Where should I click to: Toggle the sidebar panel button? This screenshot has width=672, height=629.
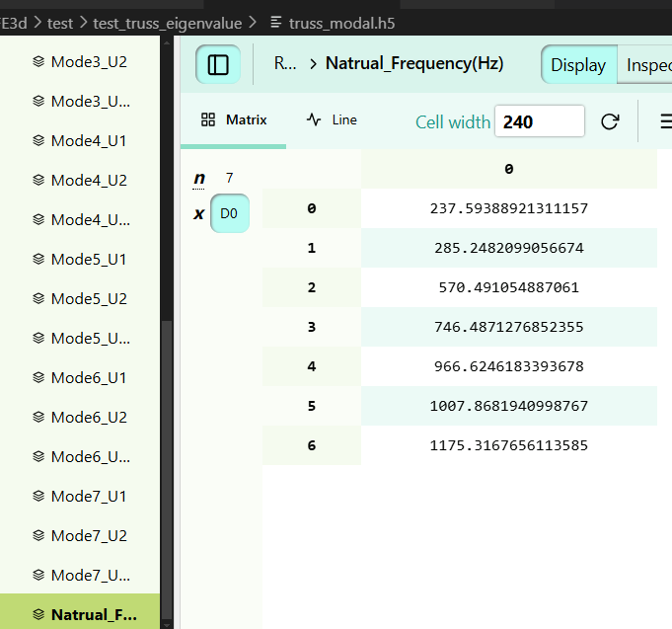point(218,64)
